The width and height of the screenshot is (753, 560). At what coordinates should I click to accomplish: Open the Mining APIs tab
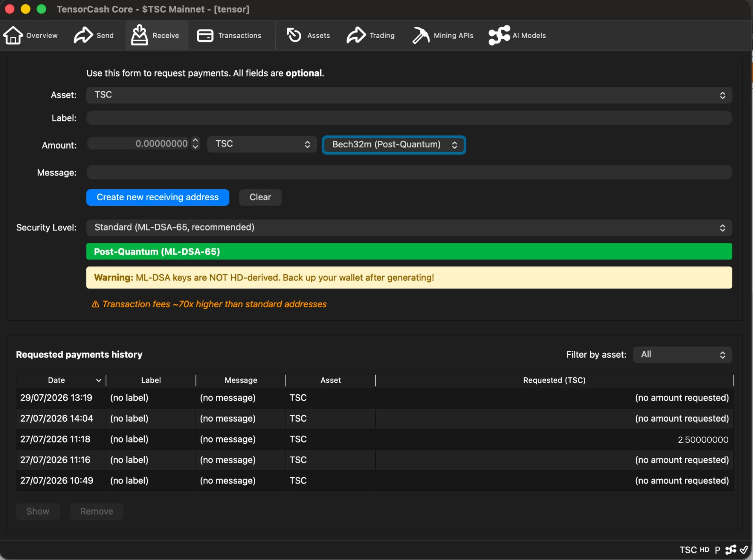pyautogui.click(x=443, y=35)
